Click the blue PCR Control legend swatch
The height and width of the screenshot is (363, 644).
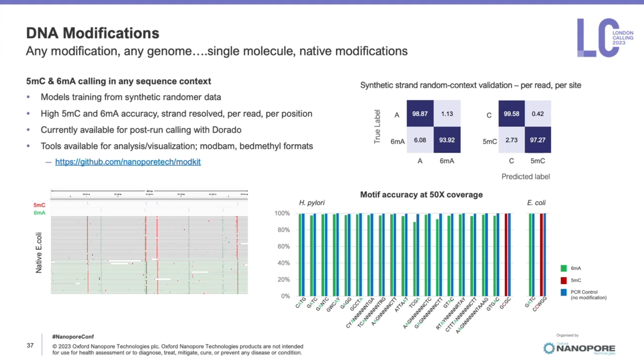tap(563, 292)
